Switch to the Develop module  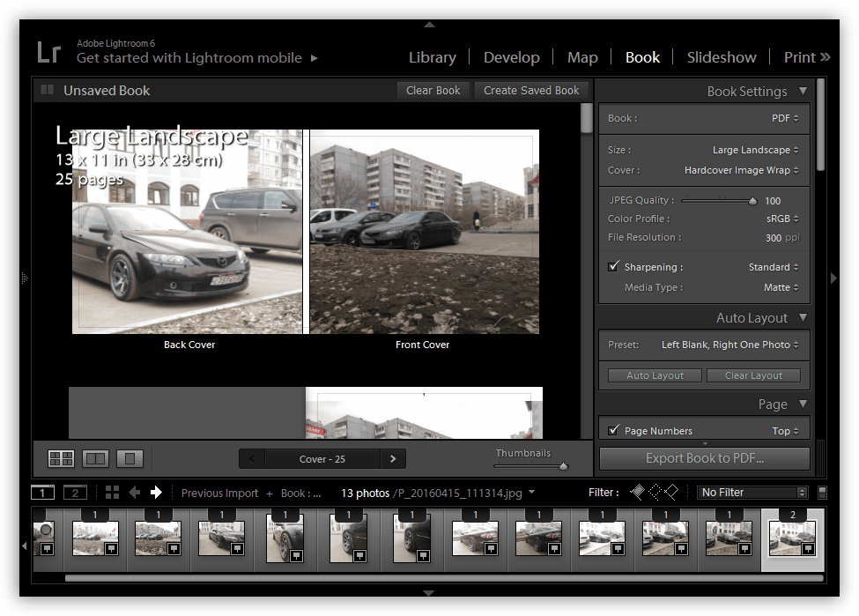(x=511, y=57)
